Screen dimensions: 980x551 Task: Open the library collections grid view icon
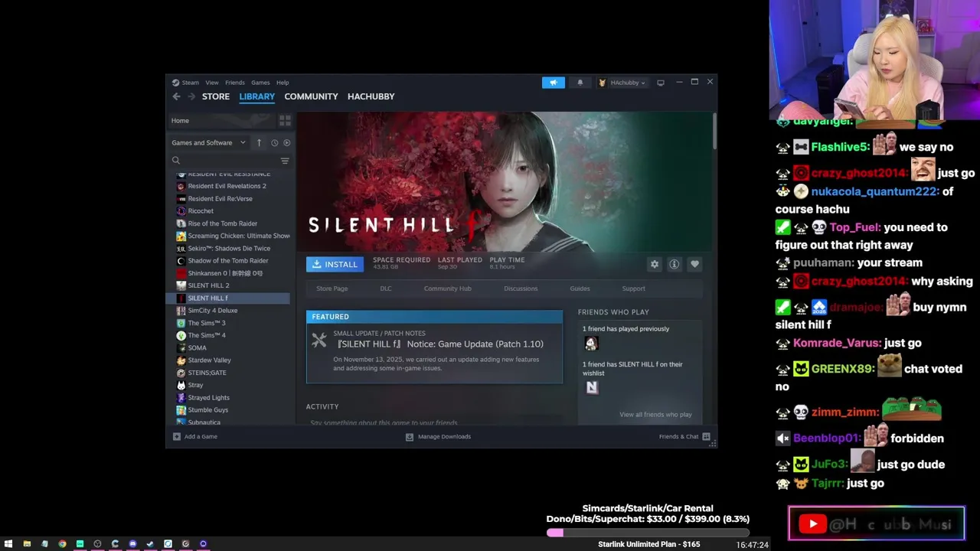click(285, 121)
